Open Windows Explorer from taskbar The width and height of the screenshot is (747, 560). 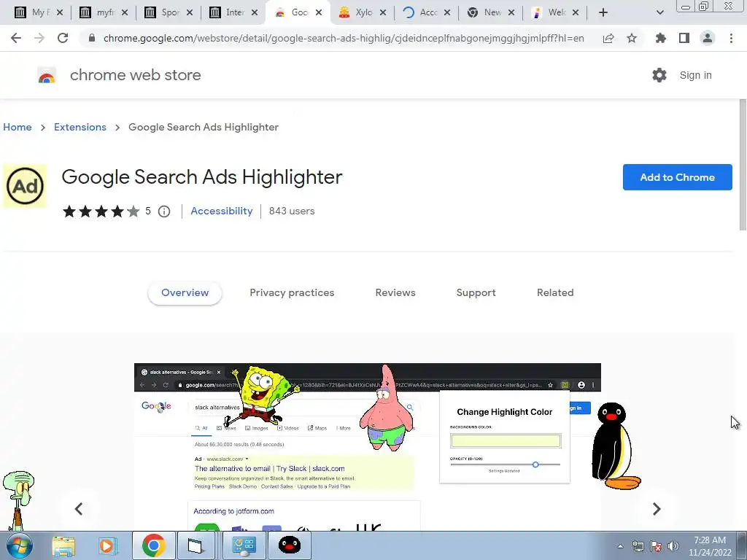(63, 545)
